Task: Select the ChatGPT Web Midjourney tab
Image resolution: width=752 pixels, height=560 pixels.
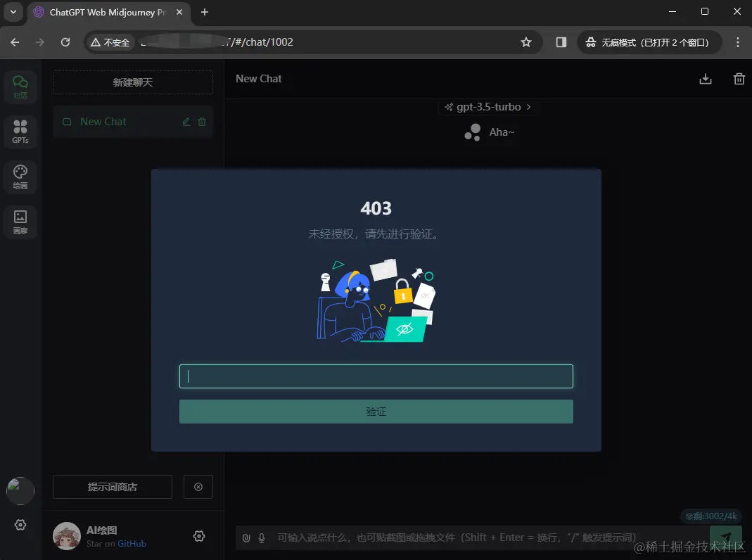Action: click(109, 13)
